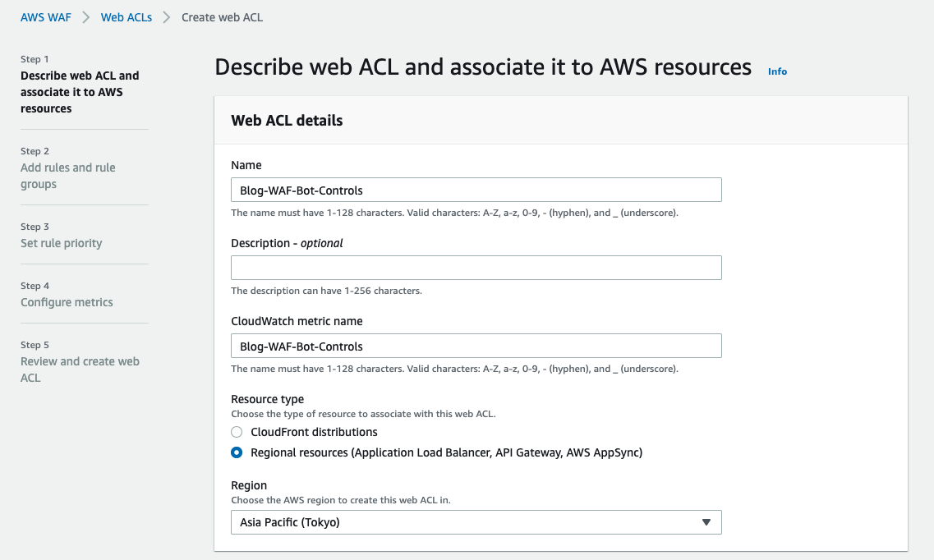This screenshot has width=934, height=560.
Task: Select Step 5 Review and create web ACL
Action: click(x=80, y=370)
